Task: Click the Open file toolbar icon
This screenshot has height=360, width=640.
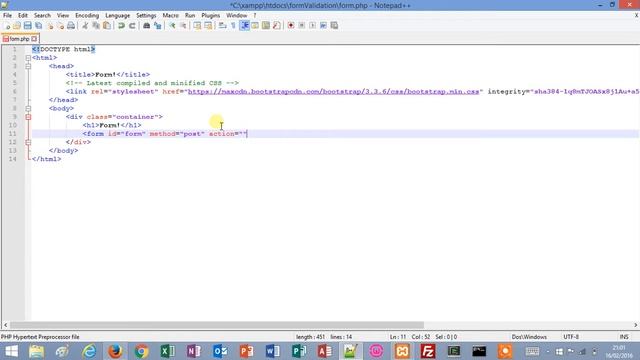Action: (17, 26)
